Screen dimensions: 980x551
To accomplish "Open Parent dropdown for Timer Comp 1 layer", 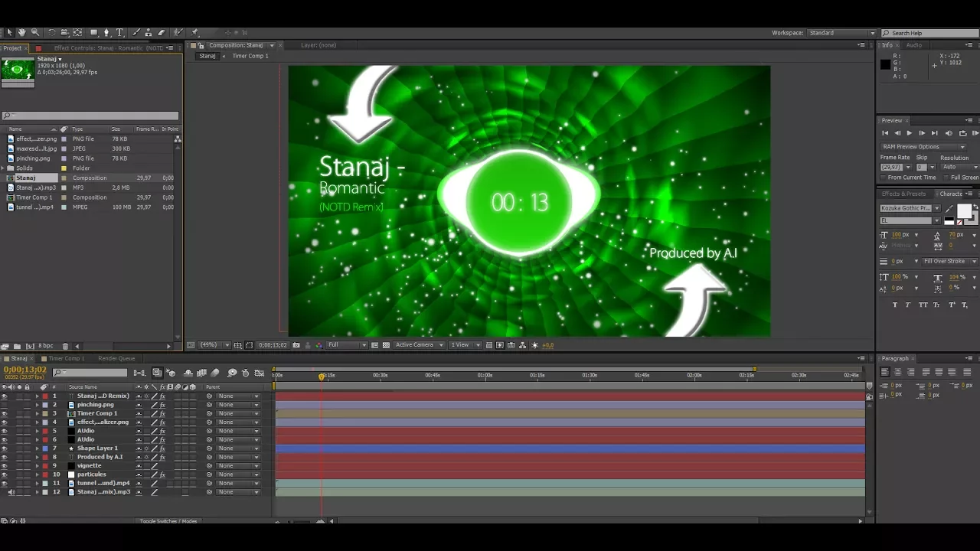I will [x=238, y=414].
